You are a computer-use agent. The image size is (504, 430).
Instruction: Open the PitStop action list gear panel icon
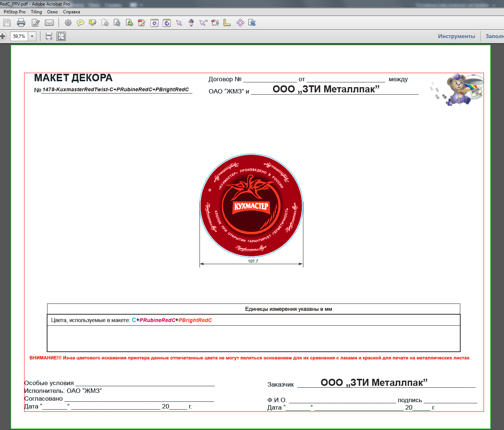pos(154,23)
